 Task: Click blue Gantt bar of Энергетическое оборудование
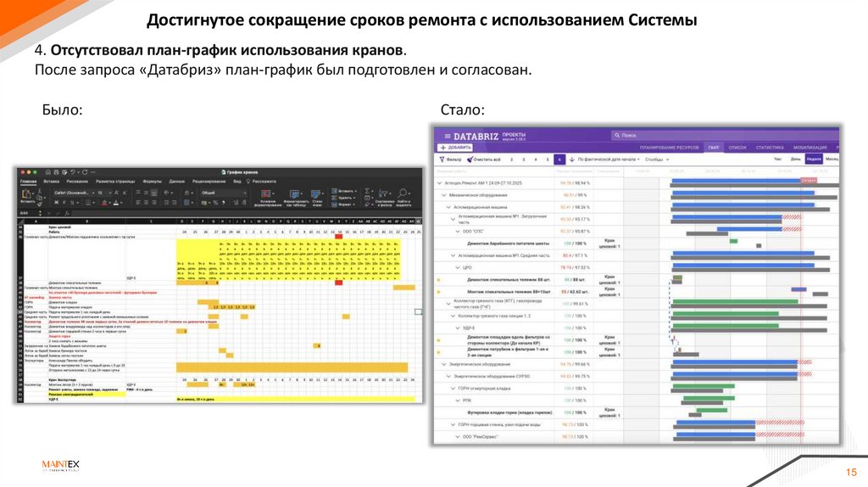click(735, 362)
